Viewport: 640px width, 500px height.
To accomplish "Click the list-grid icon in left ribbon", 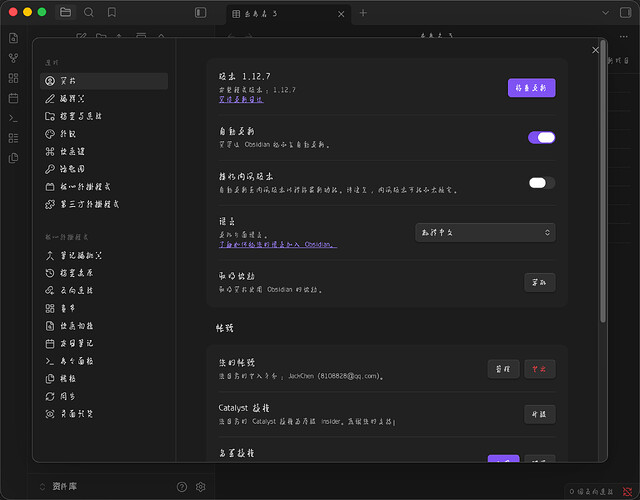I will (x=13, y=138).
